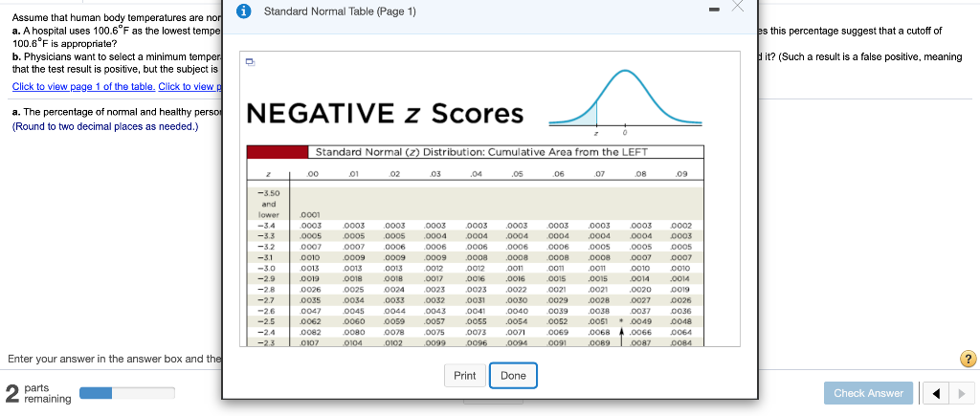Open 'Click to view page 1 of the table' link
This screenshot has width=980, height=416.
pyautogui.click(x=84, y=86)
